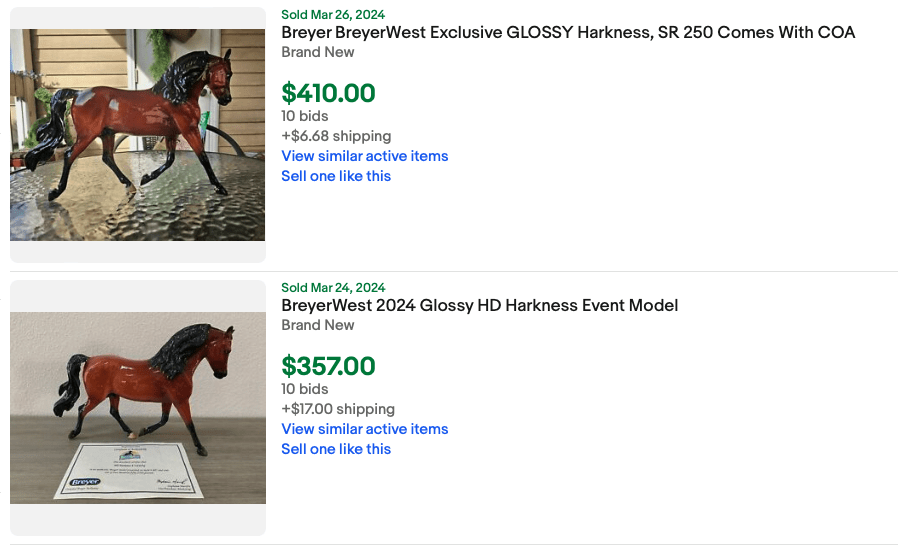Click 10 bids under the $410.00 price

pyautogui.click(x=304, y=116)
